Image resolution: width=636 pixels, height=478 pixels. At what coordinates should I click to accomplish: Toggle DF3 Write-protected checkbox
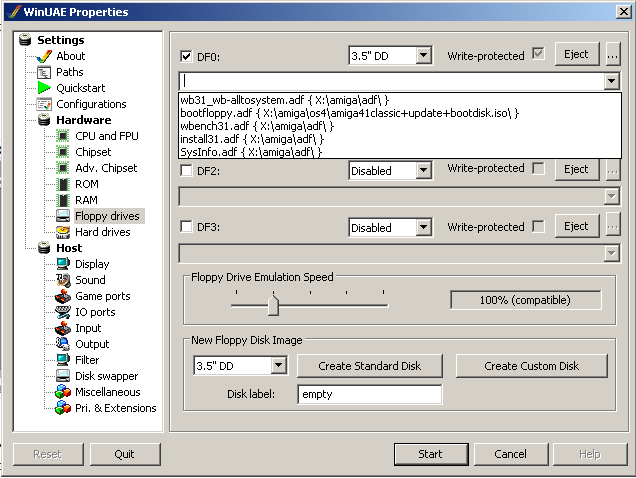tap(538, 226)
